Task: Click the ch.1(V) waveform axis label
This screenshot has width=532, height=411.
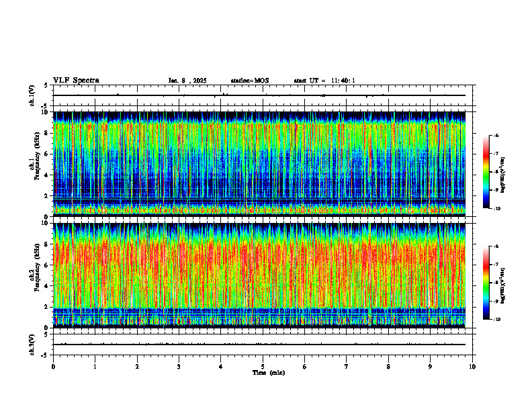Action: [x=32, y=95]
